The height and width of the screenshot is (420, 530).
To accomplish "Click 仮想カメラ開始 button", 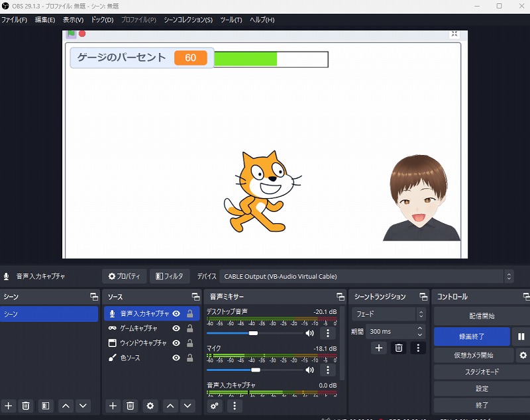I will tap(474, 355).
